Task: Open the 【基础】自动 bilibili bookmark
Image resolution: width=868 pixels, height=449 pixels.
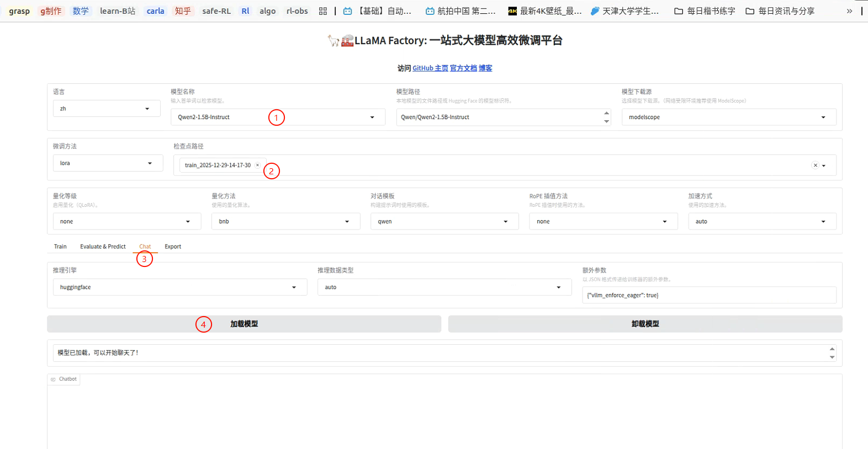Action: 377,11
